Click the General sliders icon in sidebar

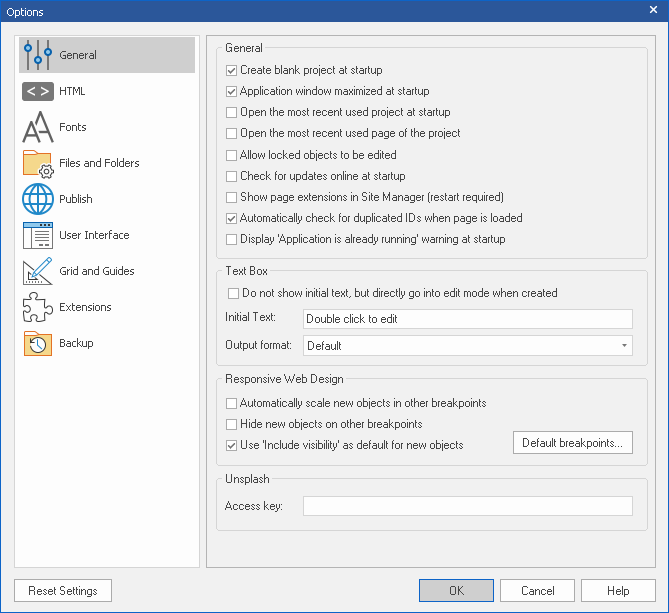[38, 55]
